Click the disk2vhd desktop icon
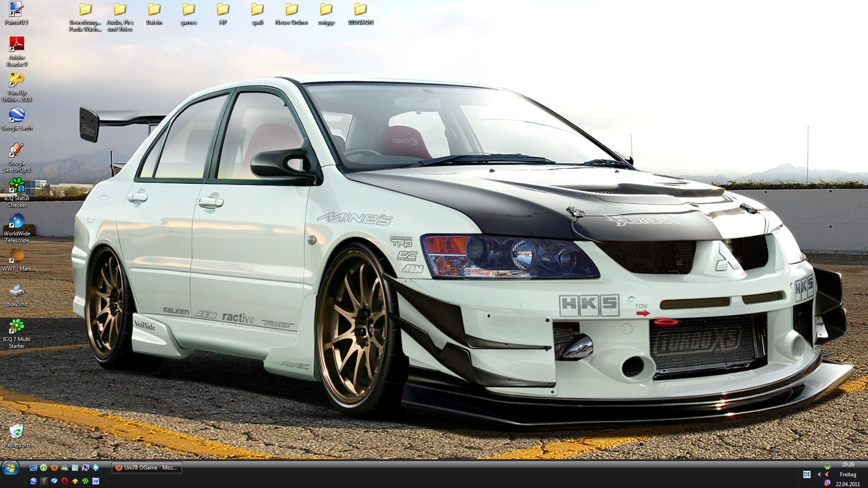 click(17, 291)
